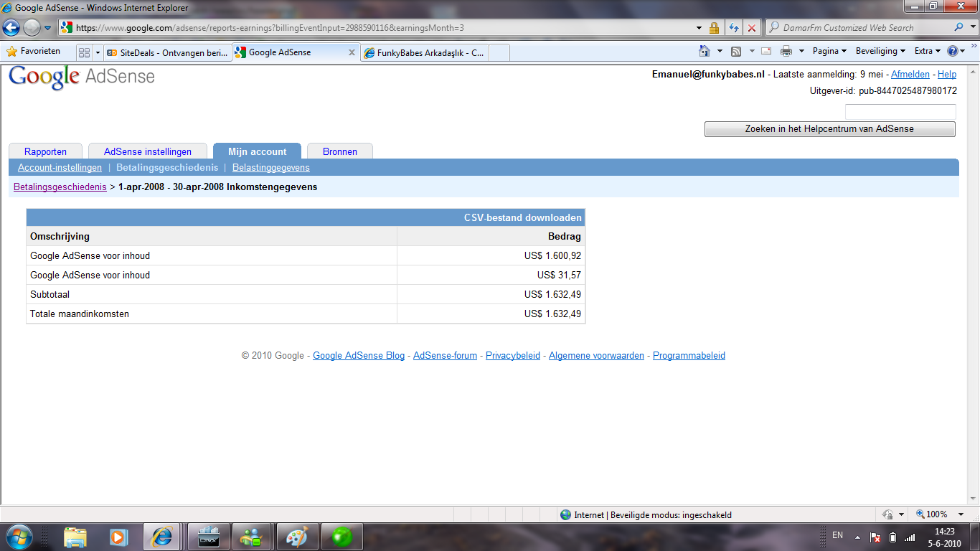Image resolution: width=980 pixels, height=551 pixels.
Task: Open Windows Explorer from the taskbar
Action: (x=75, y=537)
